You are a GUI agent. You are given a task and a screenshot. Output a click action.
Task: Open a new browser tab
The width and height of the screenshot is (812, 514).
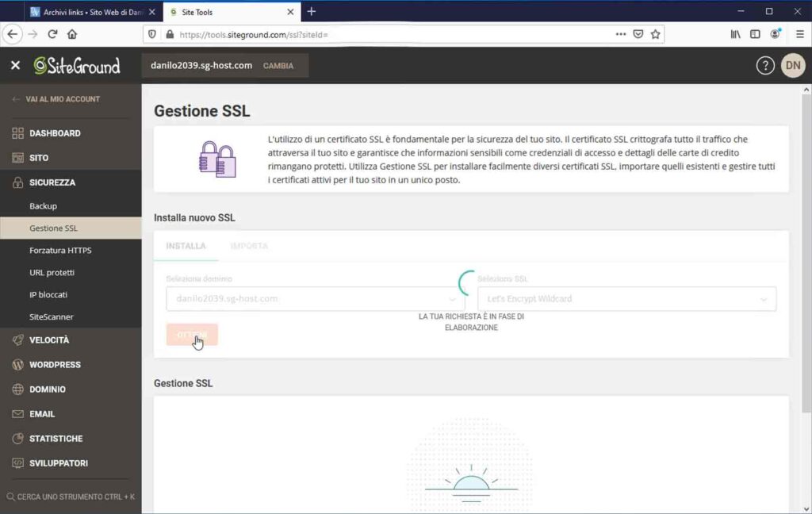[311, 11]
